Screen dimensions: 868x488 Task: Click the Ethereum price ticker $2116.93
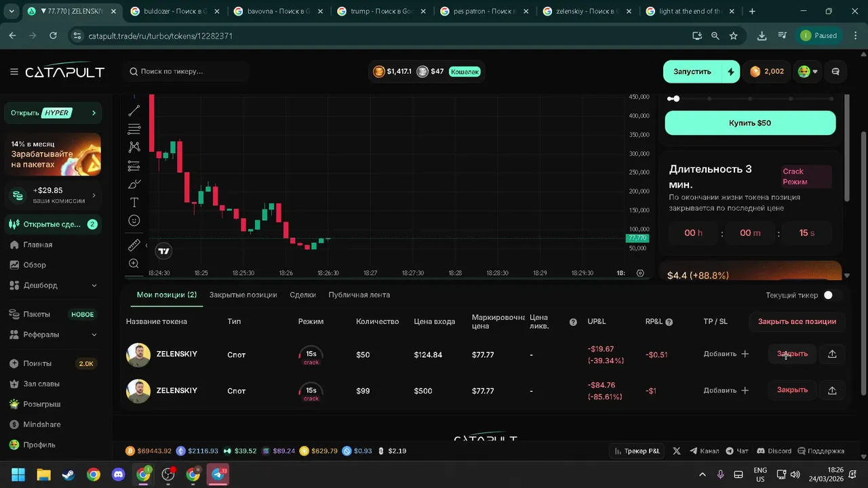click(197, 451)
